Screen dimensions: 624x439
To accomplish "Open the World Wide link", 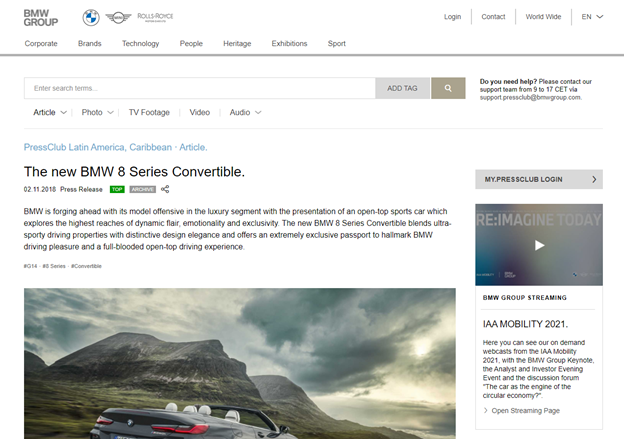I will tap(543, 17).
